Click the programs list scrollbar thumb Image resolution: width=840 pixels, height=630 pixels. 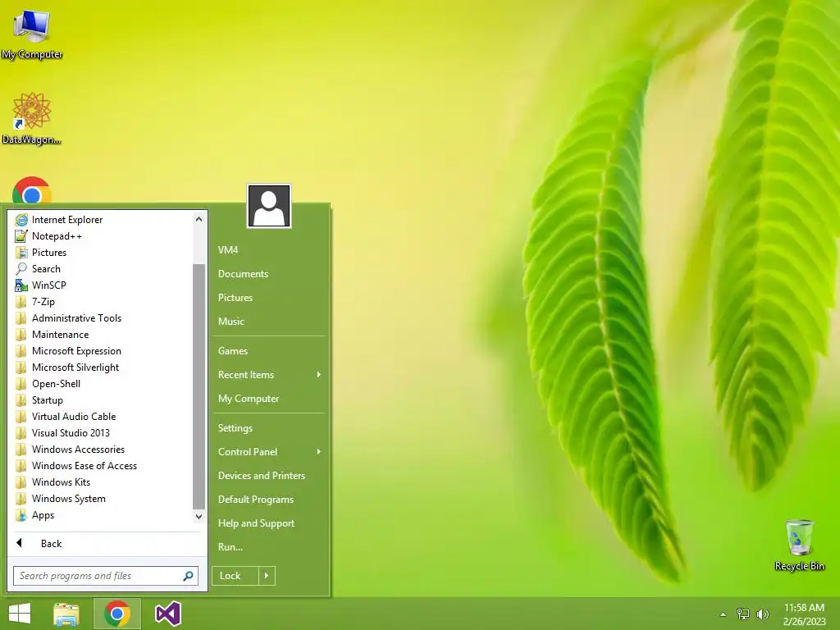click(199, 386)
